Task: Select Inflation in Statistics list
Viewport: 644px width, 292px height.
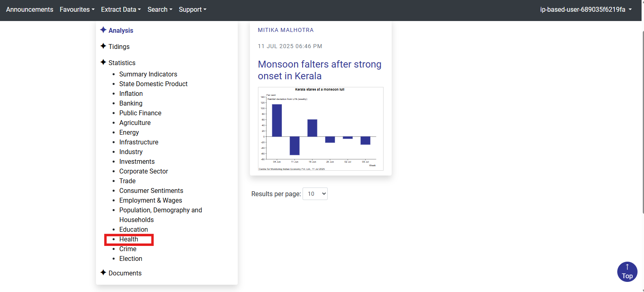Action: [131, 93]
